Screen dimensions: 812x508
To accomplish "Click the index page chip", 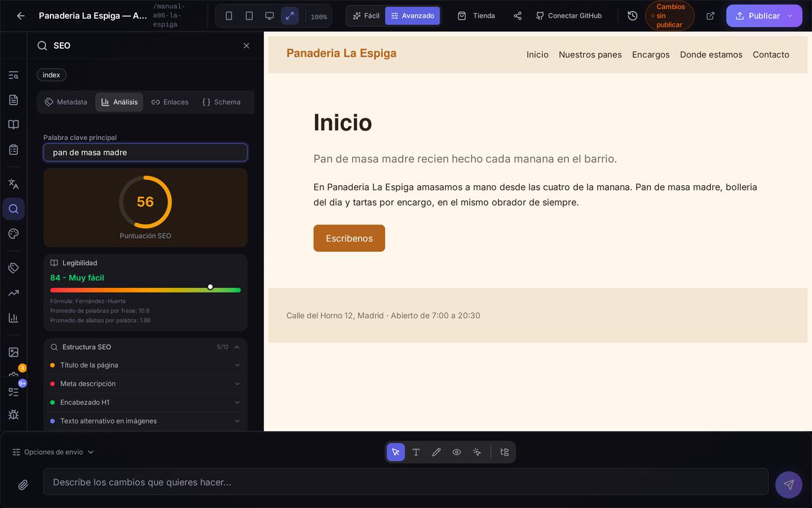I will coord(52,75).
